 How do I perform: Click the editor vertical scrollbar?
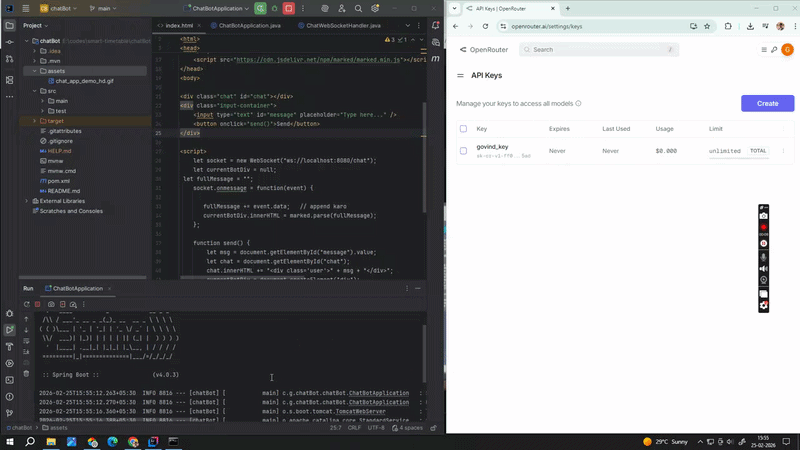(x=423, y=158)
